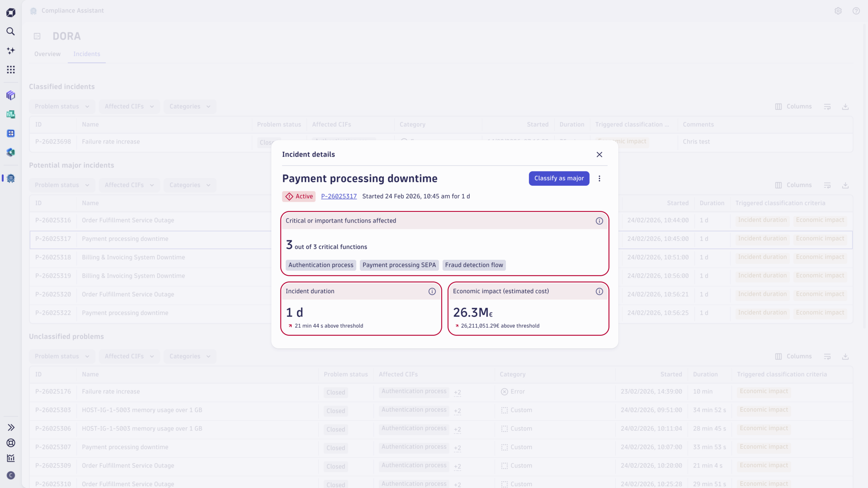Select the Incidents tab

click(x=86, y=54)
